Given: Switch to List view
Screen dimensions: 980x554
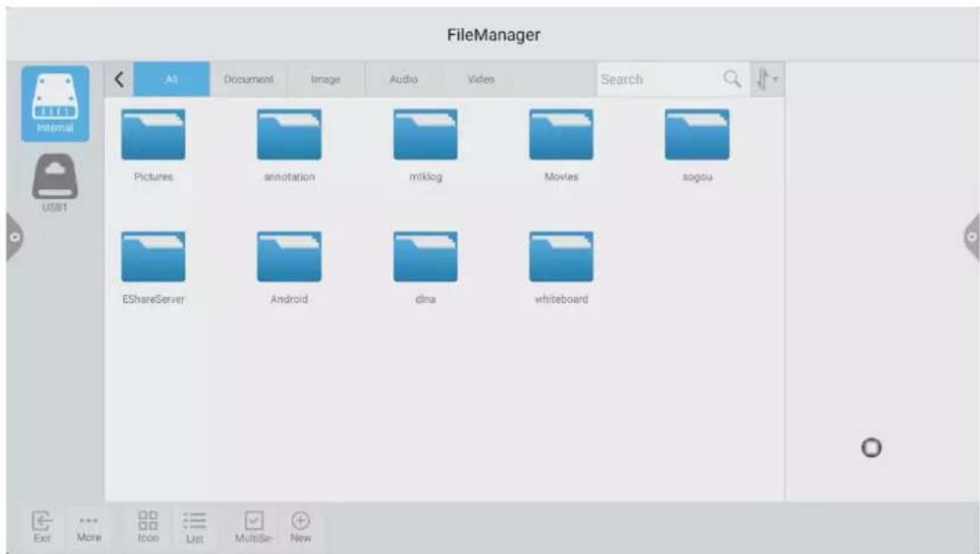Looking at the screenshot, I should click(195, 526).
